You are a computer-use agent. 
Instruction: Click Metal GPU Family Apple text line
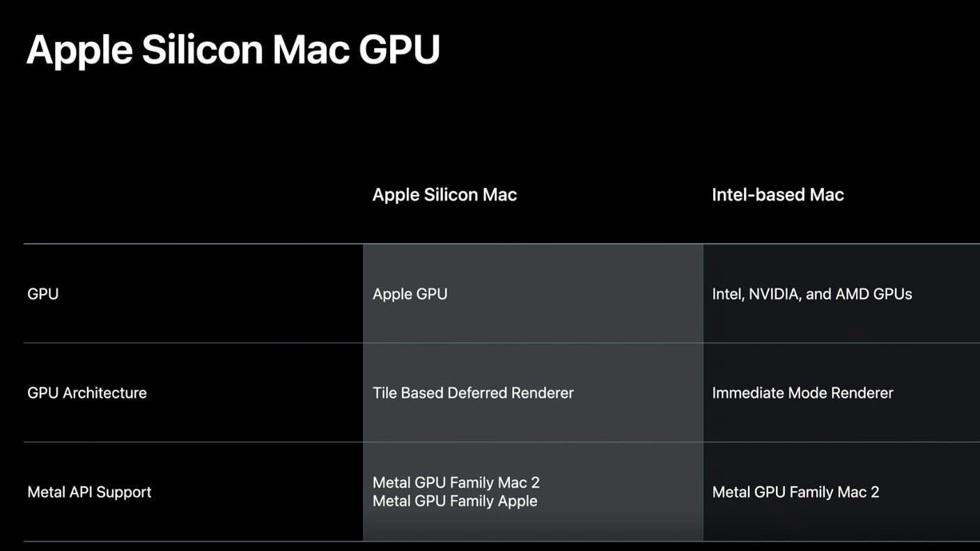point(455,501)
